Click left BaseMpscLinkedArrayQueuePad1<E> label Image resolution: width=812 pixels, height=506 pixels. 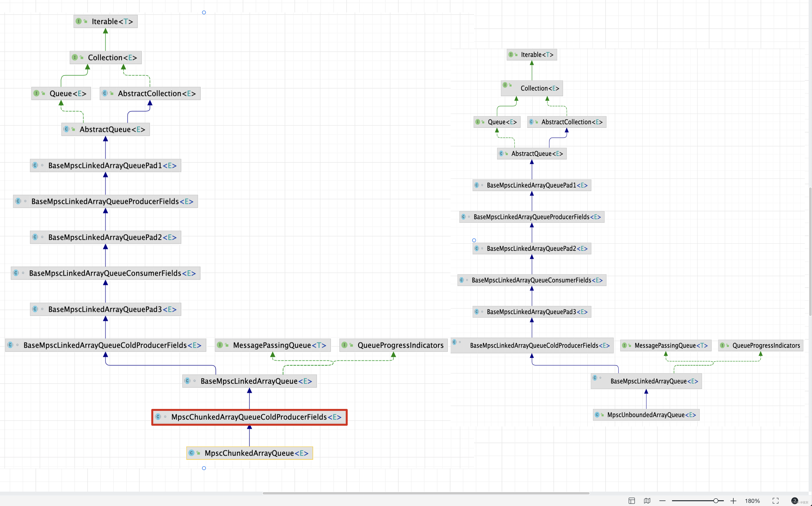click(112, 165)
